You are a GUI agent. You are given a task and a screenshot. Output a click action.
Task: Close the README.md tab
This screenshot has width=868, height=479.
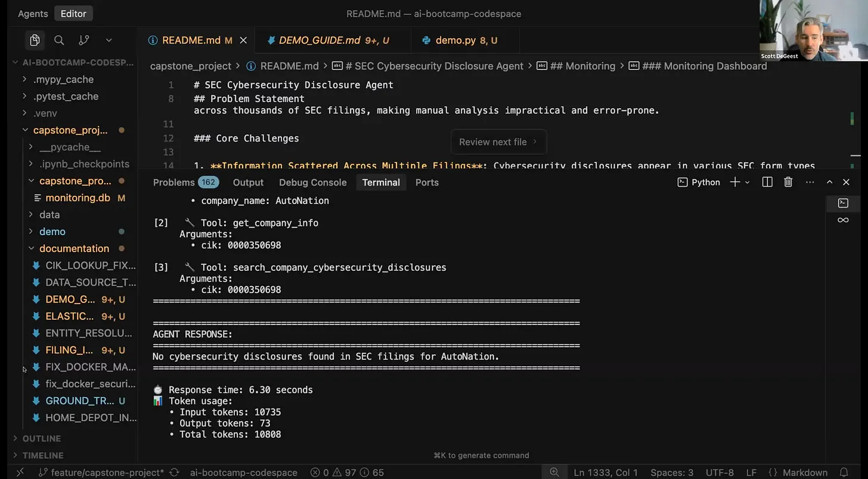[243, 40]
